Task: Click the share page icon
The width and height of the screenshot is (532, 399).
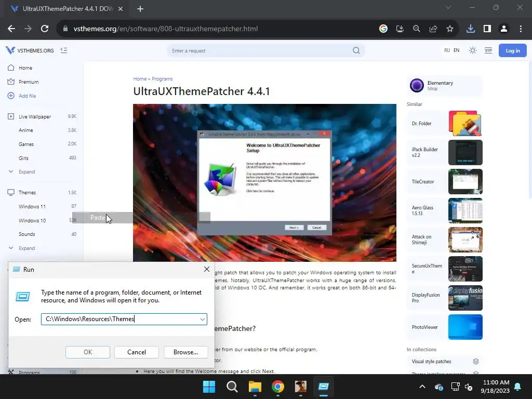Action: (x=433, y=29)
